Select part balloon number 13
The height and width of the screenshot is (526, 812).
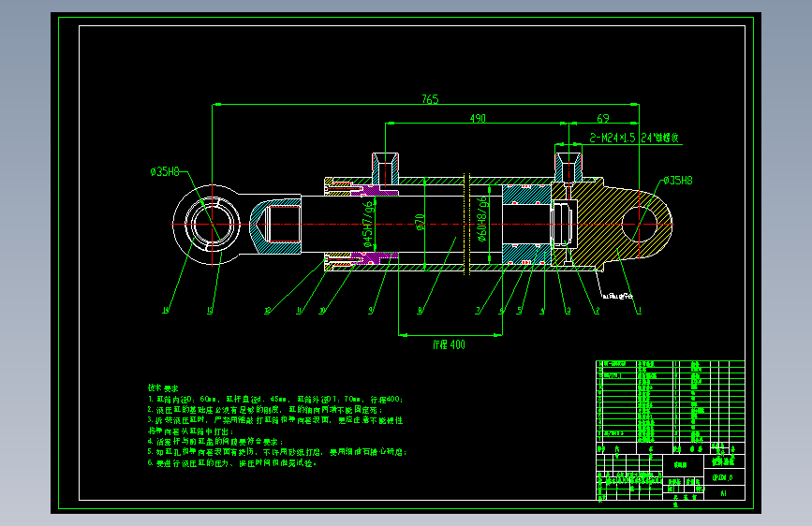(210, 311)
